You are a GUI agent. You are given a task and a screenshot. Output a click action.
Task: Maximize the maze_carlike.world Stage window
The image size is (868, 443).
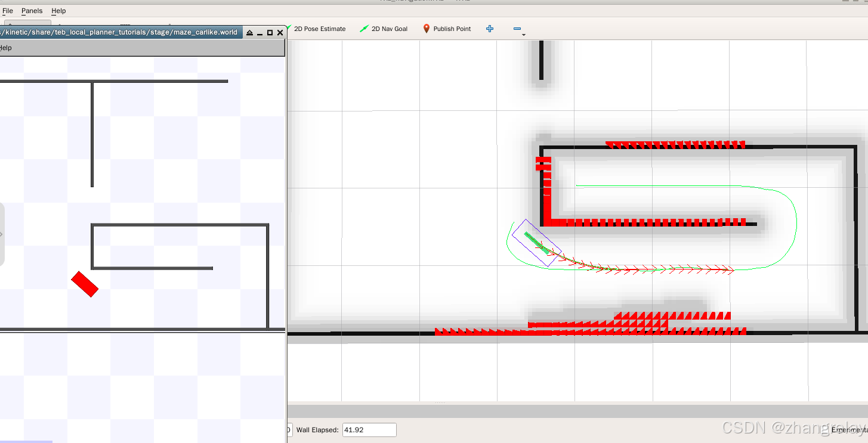click(x=270, y=33)
